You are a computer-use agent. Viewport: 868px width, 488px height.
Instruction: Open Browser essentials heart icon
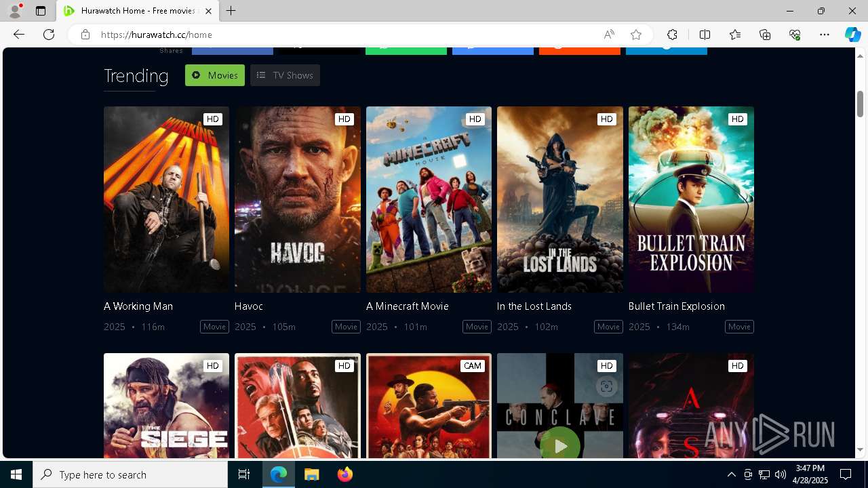tap(795, 35)
